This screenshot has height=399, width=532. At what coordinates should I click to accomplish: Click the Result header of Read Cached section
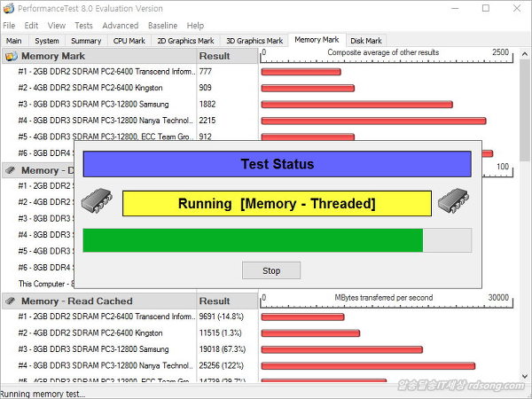[227, 301]
